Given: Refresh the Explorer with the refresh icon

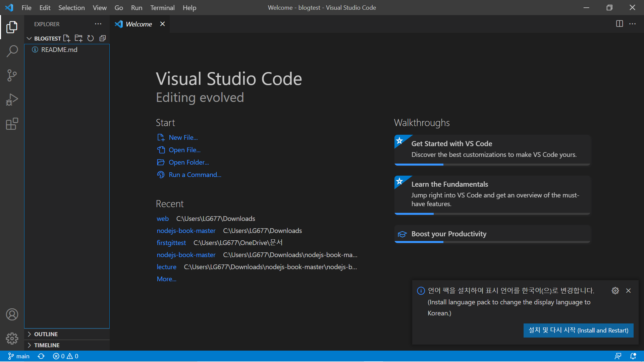Looking at the screenshot, I should click(x=91, y=38).
